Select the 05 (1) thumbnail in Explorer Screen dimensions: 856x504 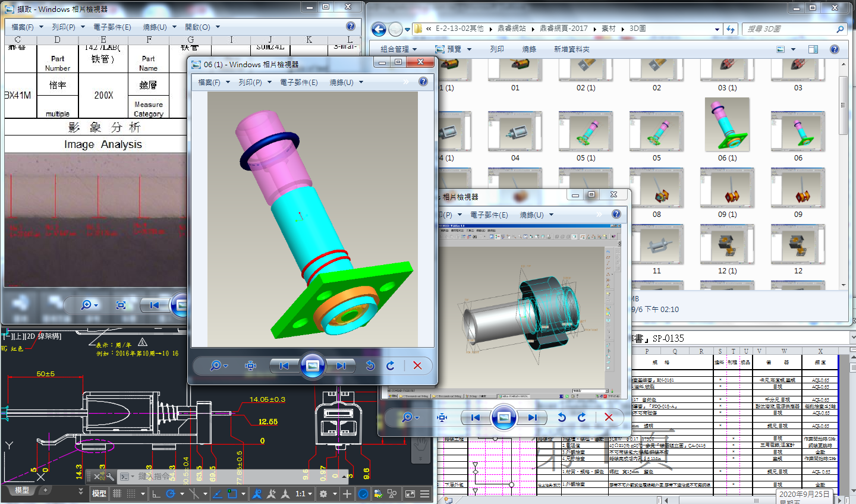(x=586, y=132)
